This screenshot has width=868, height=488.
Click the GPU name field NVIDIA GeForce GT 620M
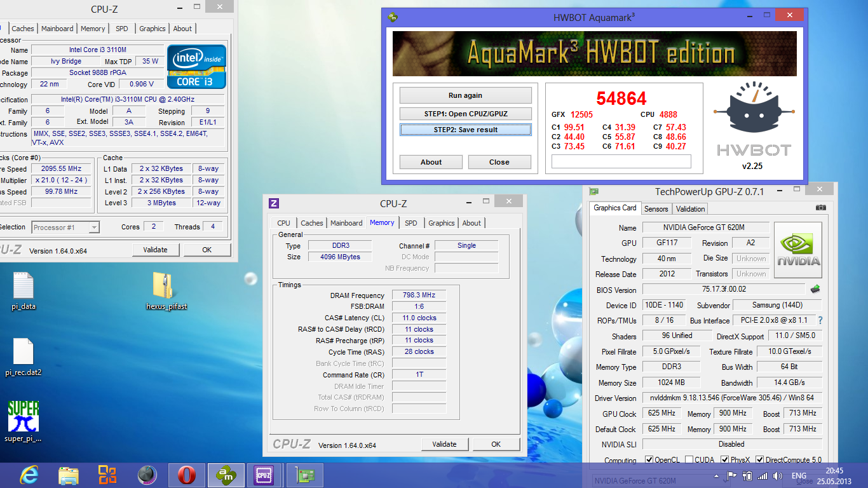click(x=706, y=227)
